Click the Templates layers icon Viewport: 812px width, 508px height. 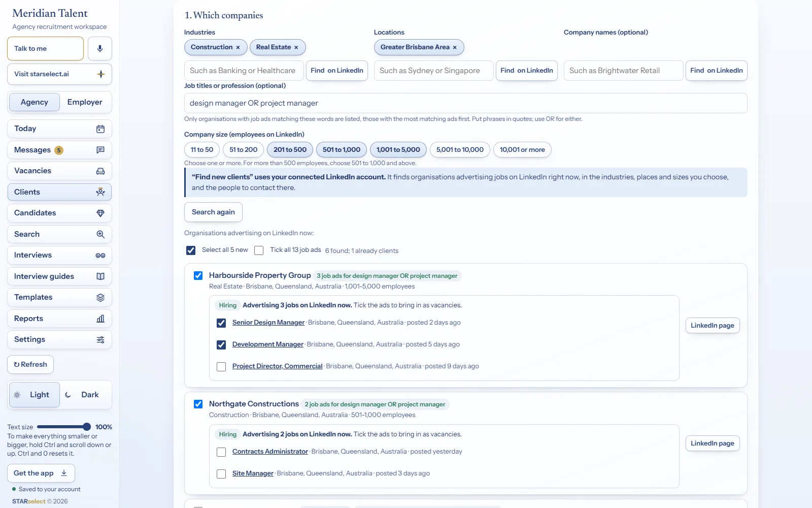click(x=100, y=298)
